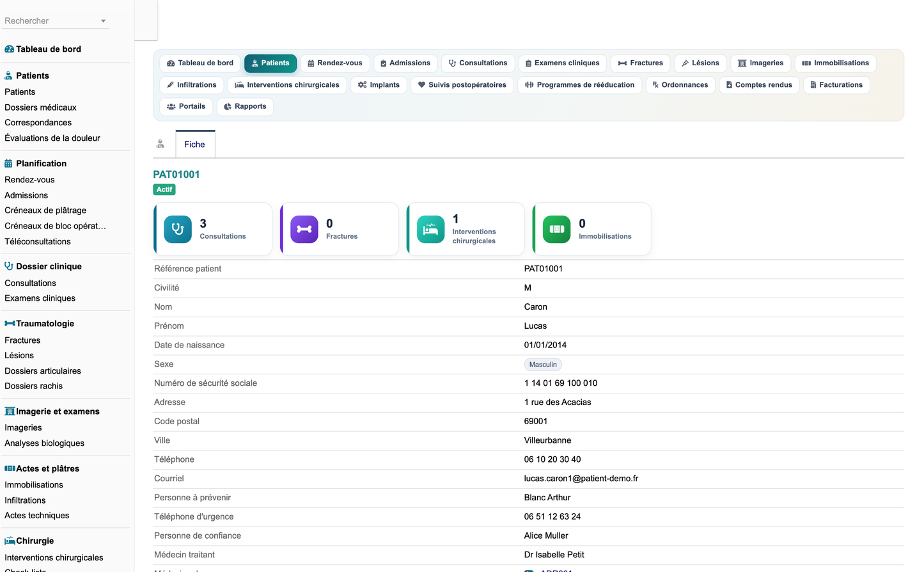Open Immobilisations in the top navigation

tap(836, 63)
